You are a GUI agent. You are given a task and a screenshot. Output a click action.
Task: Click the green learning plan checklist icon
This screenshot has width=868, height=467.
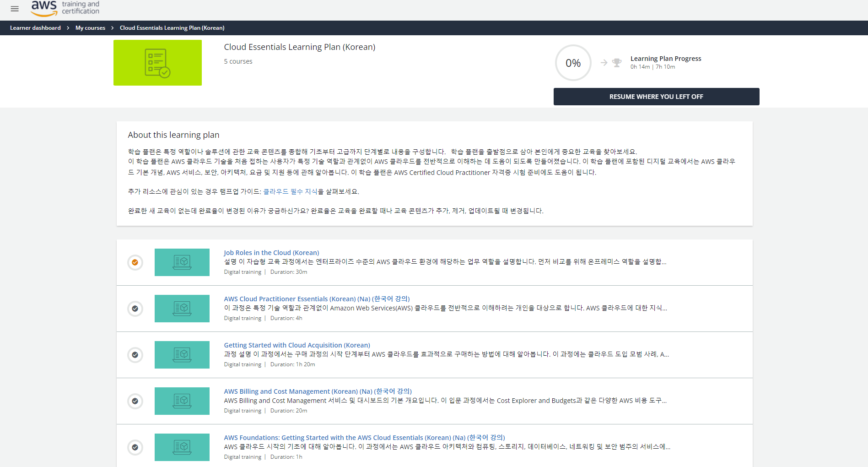click(x=157, y=63)
